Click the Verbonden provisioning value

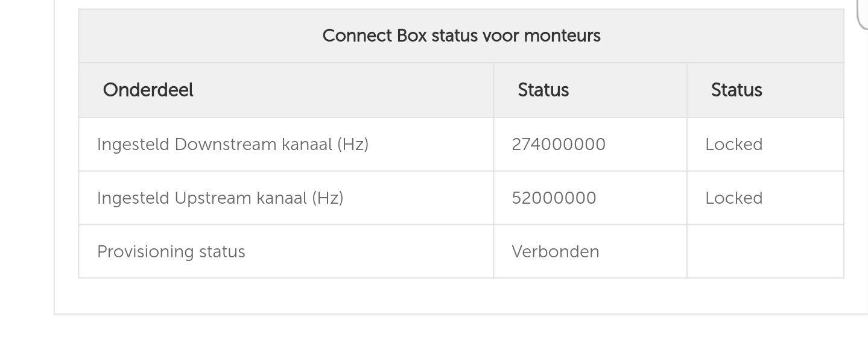tap(556, 252)
